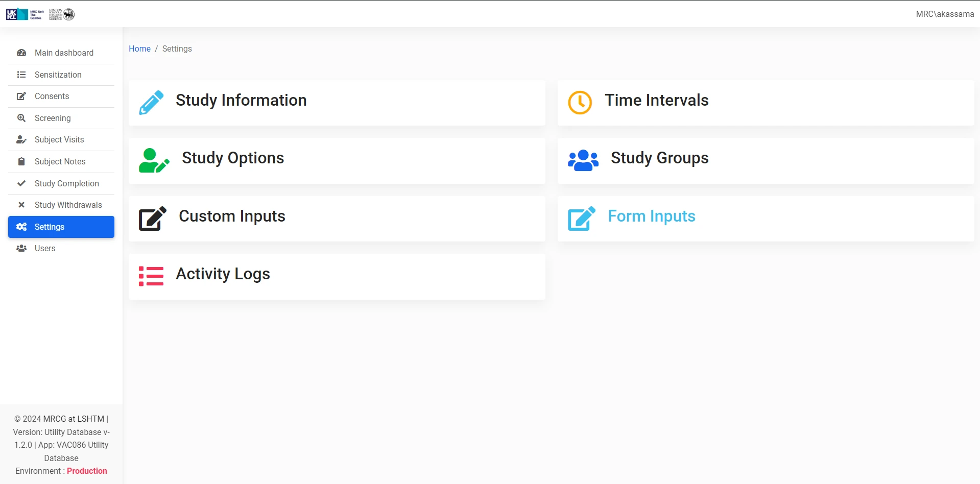
Task: Click the MRC\akassama username in header
Action: click(944, 14)
